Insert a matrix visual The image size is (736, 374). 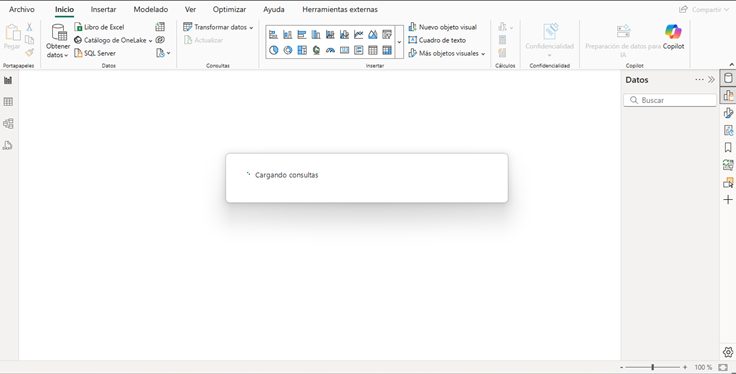pos(387,50)
